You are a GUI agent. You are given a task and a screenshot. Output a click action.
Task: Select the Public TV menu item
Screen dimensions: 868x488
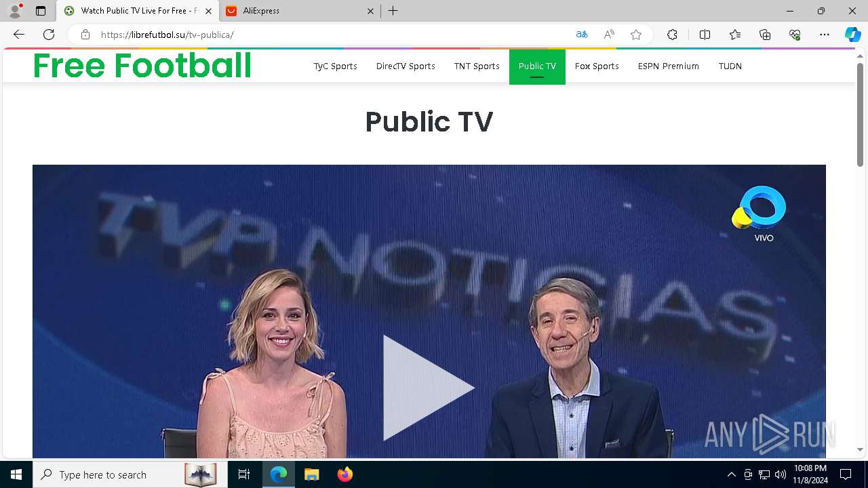(x=537, y=66)
